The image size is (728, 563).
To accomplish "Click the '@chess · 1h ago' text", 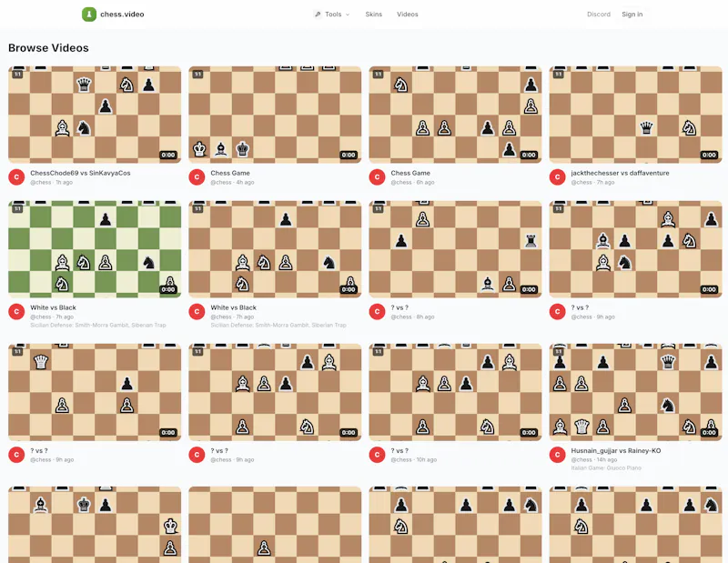I will coord(52,183).
